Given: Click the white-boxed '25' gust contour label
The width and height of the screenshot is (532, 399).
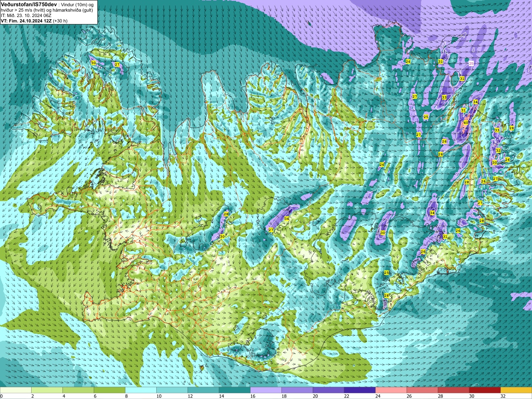Looking at the screenshot, I should pos(471,63).
